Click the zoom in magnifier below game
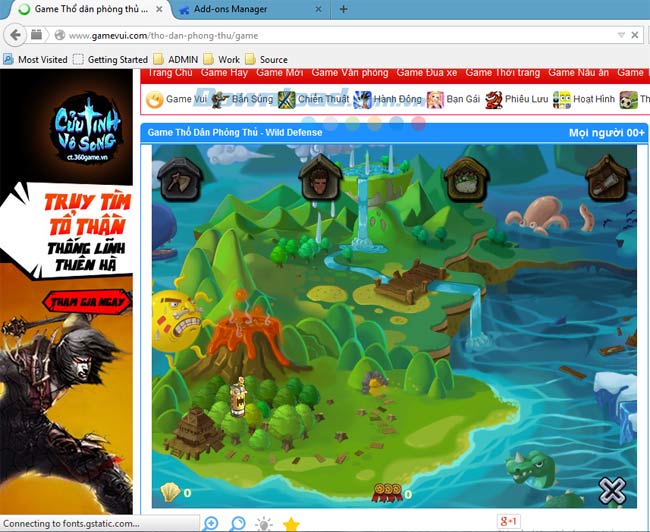Image resolution: width=650 pixels, height=532 pixels. pos(211,523)
